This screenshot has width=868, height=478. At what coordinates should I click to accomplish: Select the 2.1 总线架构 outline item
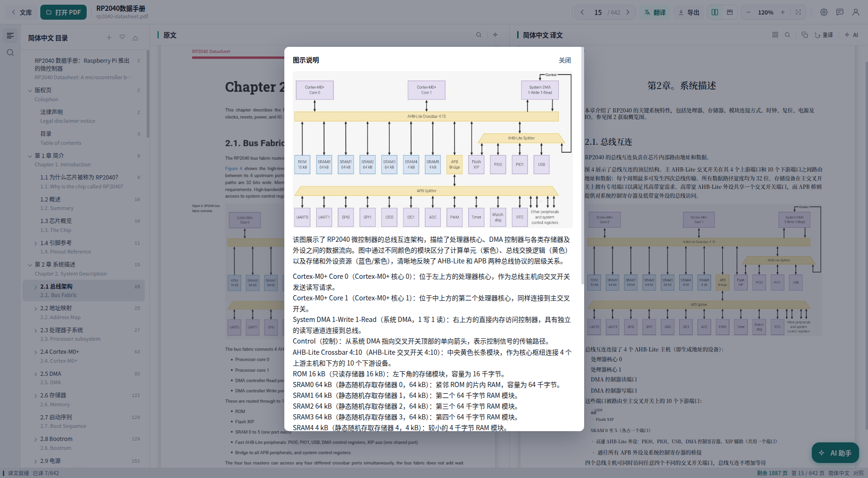click(x=83, y=291)
